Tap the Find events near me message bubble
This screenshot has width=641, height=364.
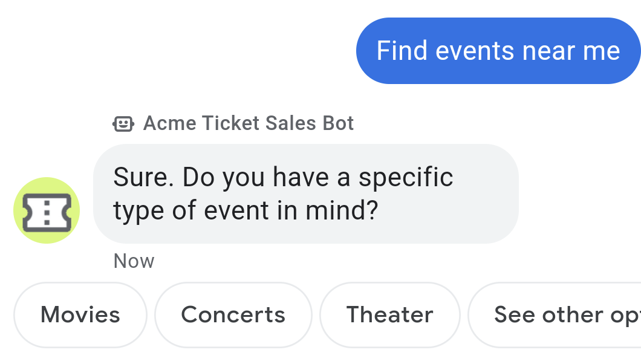[498, 51]
